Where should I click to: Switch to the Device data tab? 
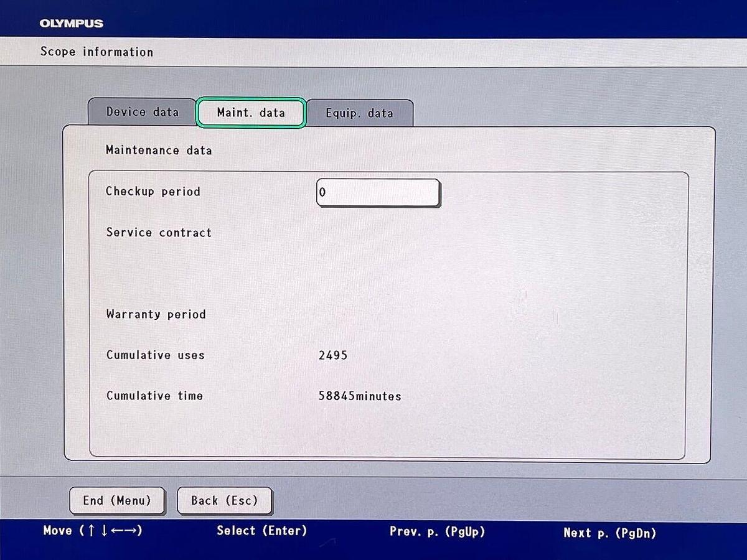142,112
